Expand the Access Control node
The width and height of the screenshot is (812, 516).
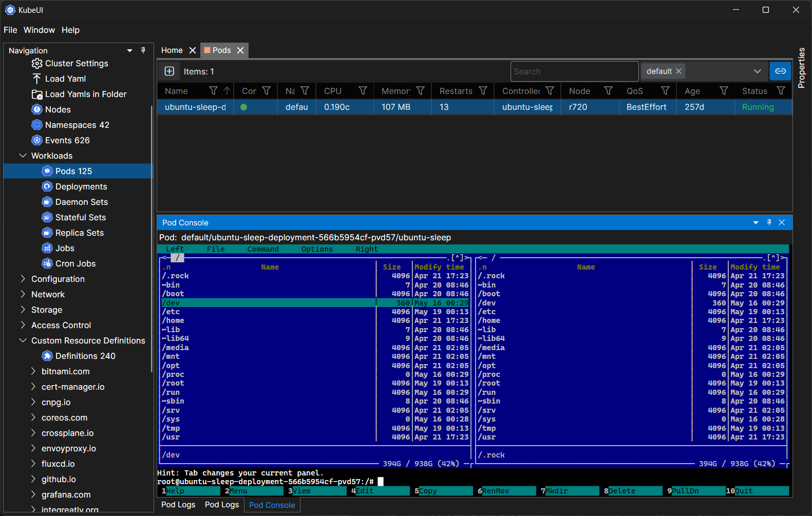coord(23,325)
